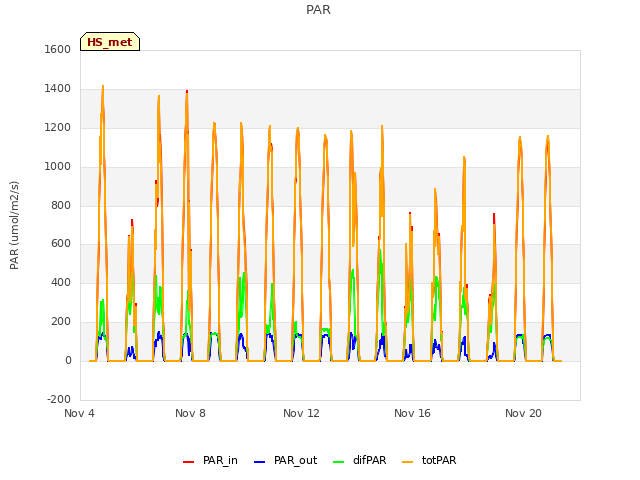
Task: Click the 0 y-axis tick label
Action: point(68,360)
